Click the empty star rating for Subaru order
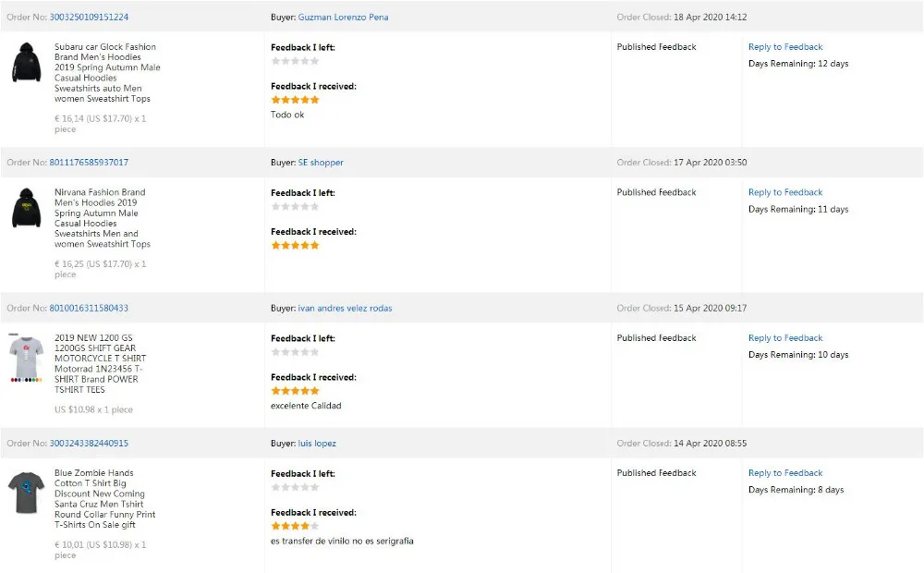Viewport: 924px width, 573px height. click(295, 61)
